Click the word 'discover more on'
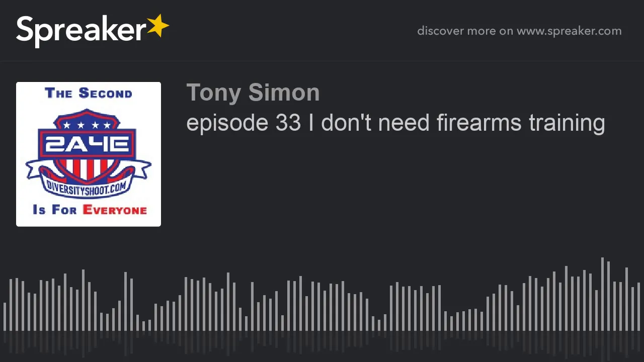This screenshot has width=644, height=362. pos(465,31)
